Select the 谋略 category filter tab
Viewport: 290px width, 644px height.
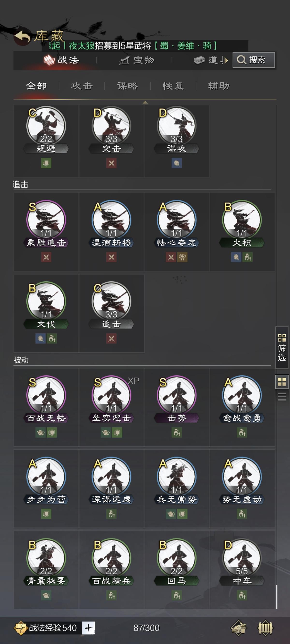(x=128, y=86)
